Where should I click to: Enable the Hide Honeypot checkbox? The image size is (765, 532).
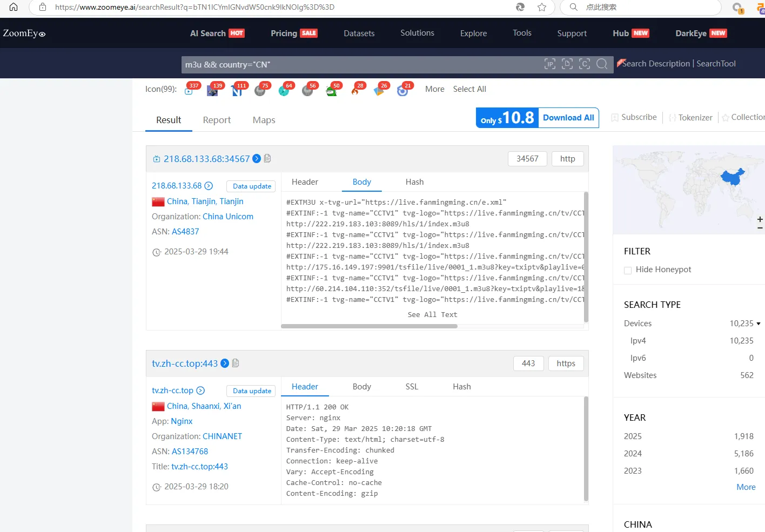(x=628, y=270)
